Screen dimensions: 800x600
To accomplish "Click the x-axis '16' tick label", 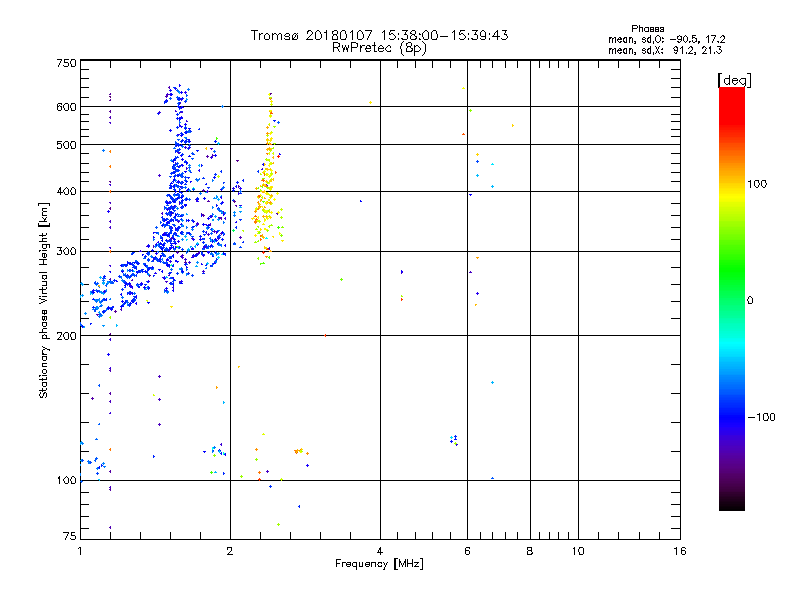I will (680, 551).
